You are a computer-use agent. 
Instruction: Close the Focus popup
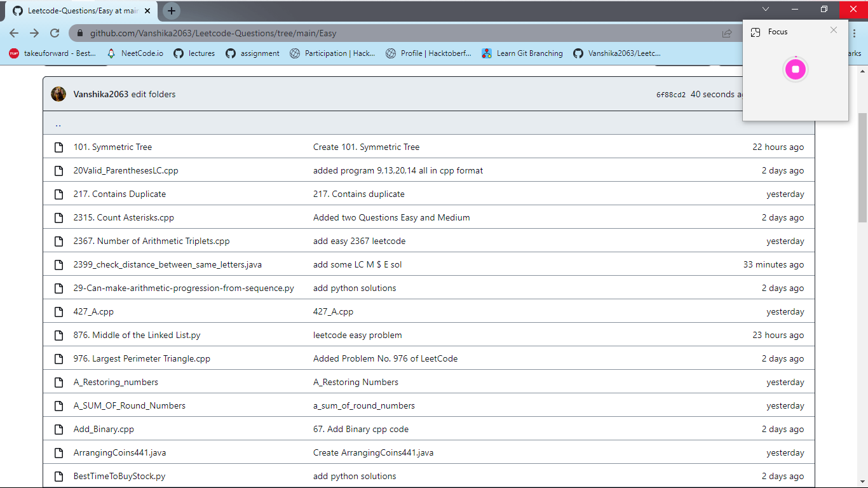point(834,30)
